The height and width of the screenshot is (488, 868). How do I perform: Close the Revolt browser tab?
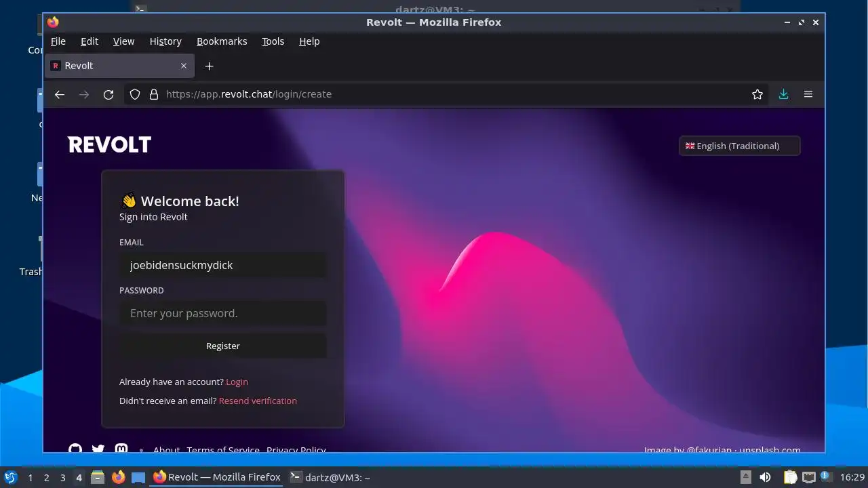(184, 66)
